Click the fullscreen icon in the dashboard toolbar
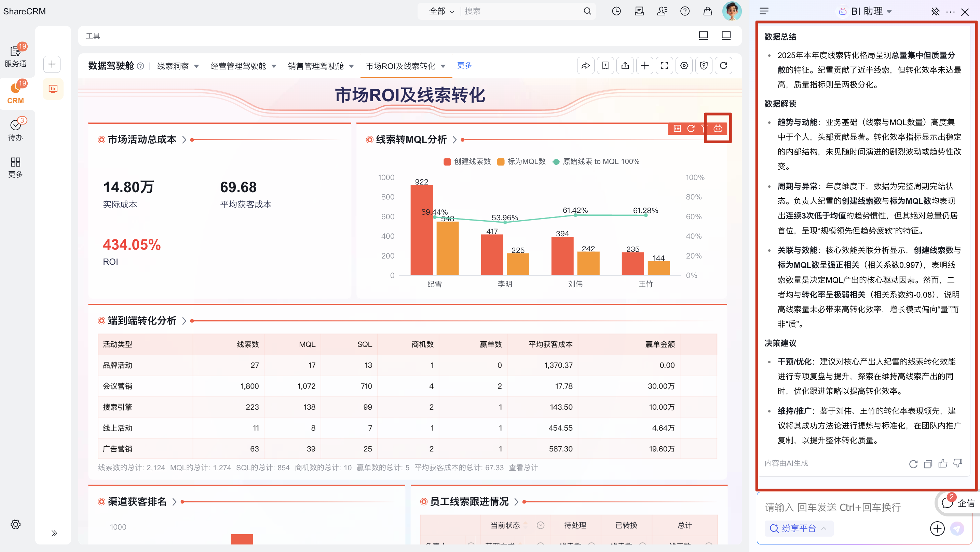Viewport: 980px width, 552px height. click(664, 66)
